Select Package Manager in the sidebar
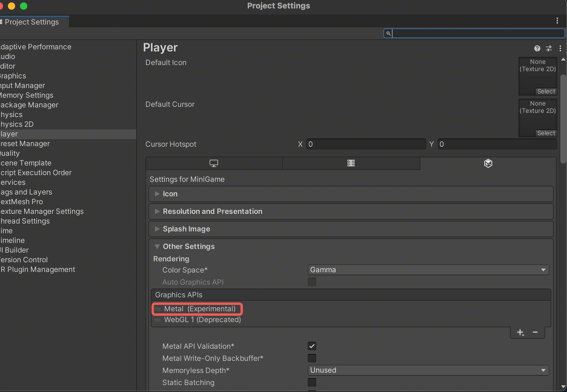 pyautogui.click(x=29, y=105)
